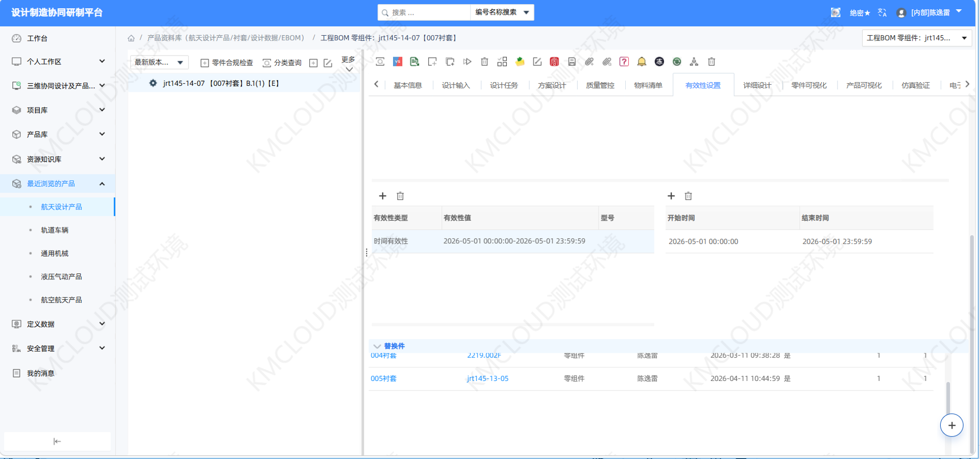Open the 仿真验证 tab
The image size is (980, 459).
916,85
